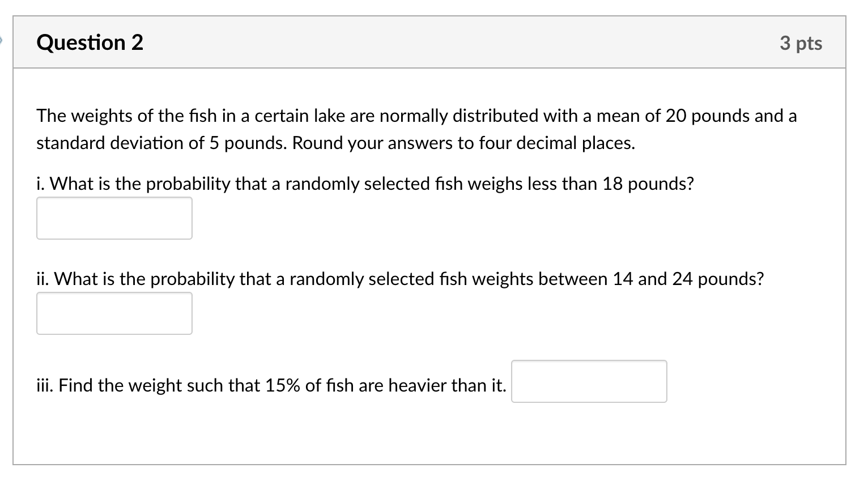Click the Question 2 heading
The image size is (868, 489).
(x=90, y=42)
